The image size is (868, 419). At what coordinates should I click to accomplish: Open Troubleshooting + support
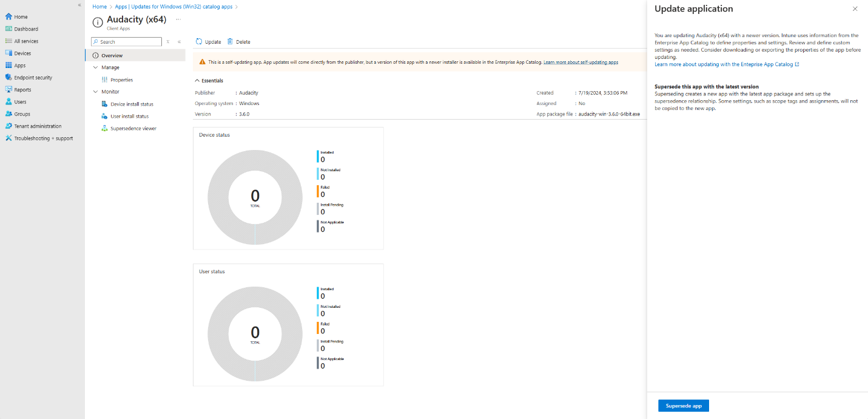(x=43, y=138)
